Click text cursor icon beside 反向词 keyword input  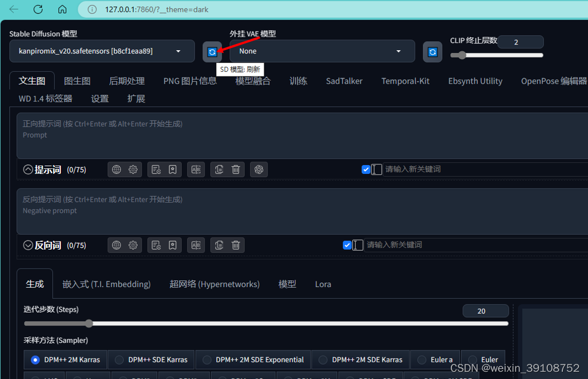coord(358,245)
